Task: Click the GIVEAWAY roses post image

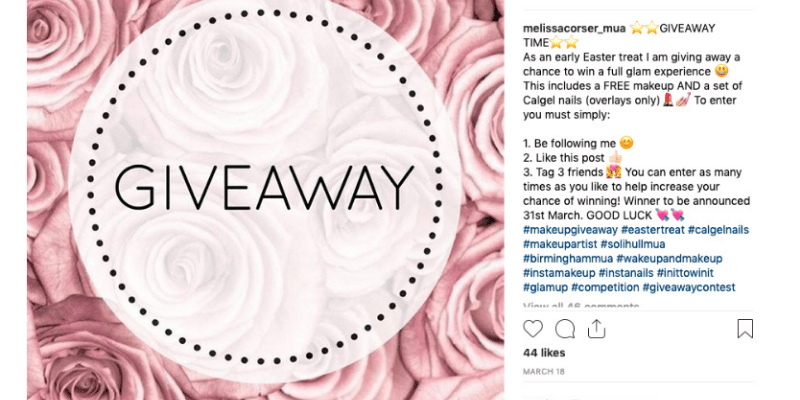Action: (x=266, y=200)
